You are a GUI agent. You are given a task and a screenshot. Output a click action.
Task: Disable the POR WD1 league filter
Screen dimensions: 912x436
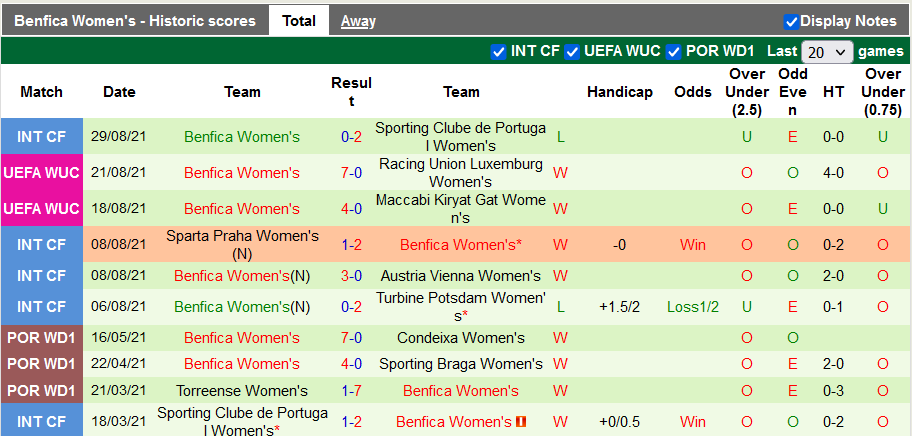coord(674,51)
